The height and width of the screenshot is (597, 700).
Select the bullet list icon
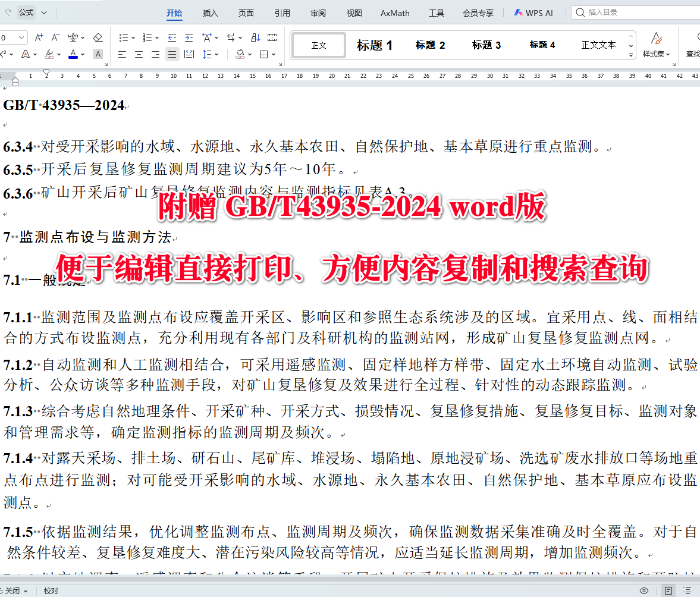(125, 37)
